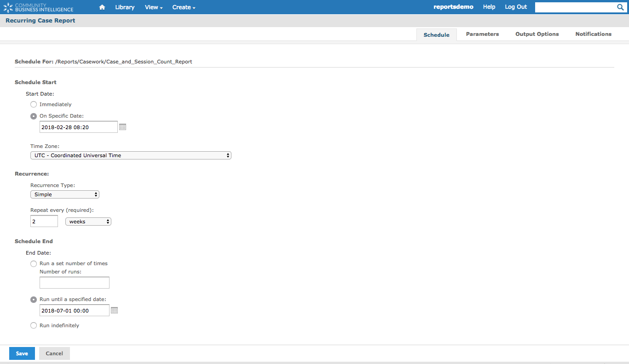This screenshot has height=364, width=629.
Task: Click the Schedule Start heading
Action: click(35, 82)
